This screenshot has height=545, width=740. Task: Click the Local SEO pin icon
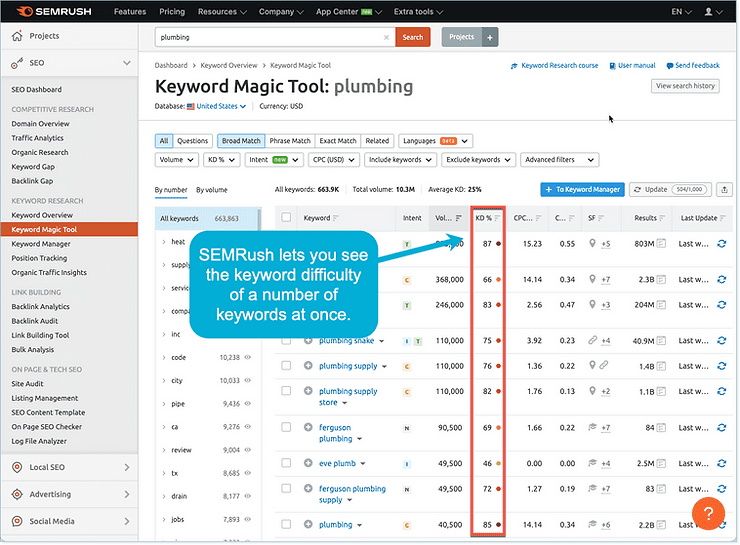tap(17, 468)
